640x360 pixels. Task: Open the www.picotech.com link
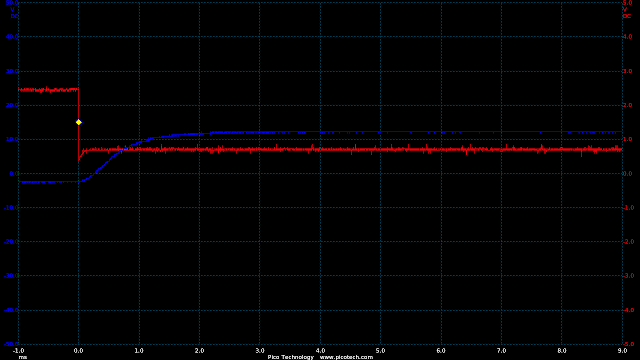coord(346,357)
